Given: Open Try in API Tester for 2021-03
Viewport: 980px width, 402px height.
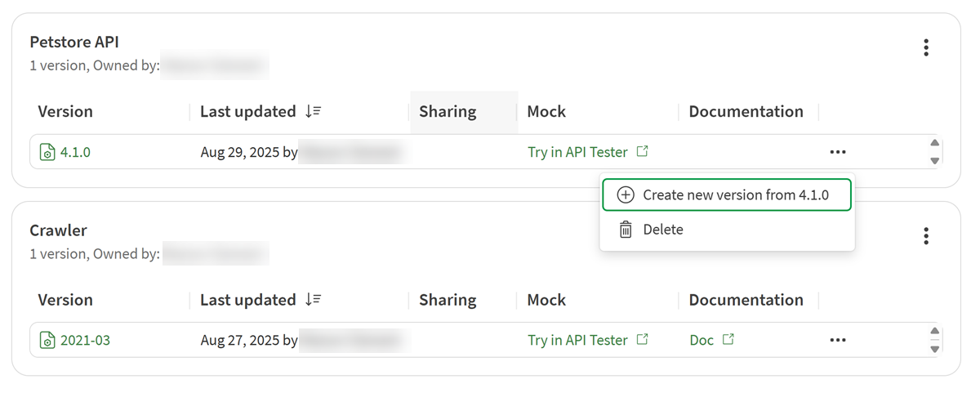Looking at the screenshot, I should [577, 340].
